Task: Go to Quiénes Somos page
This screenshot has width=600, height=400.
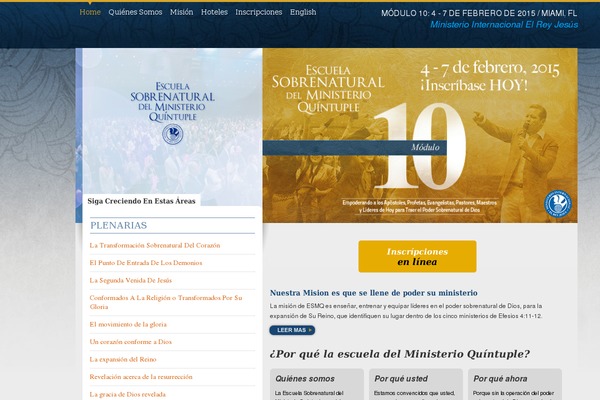Action: click(x=135, y=12)
